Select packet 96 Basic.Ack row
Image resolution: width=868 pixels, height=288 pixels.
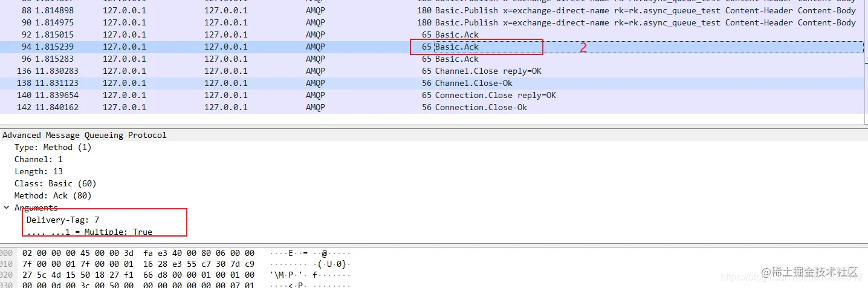pos(432,59)
